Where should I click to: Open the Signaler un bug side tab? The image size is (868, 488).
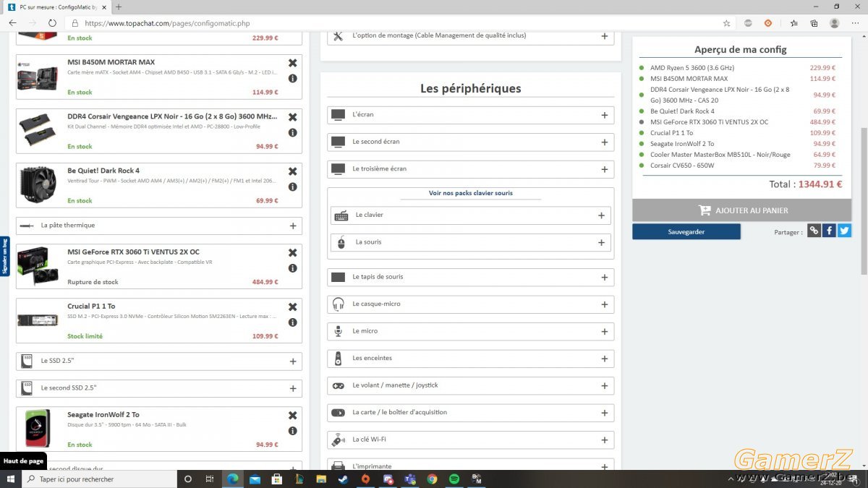[4, 257]
